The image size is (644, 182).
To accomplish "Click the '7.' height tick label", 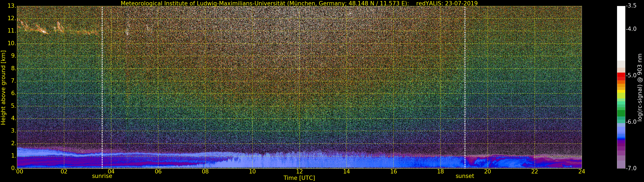I will coord(13,81).
